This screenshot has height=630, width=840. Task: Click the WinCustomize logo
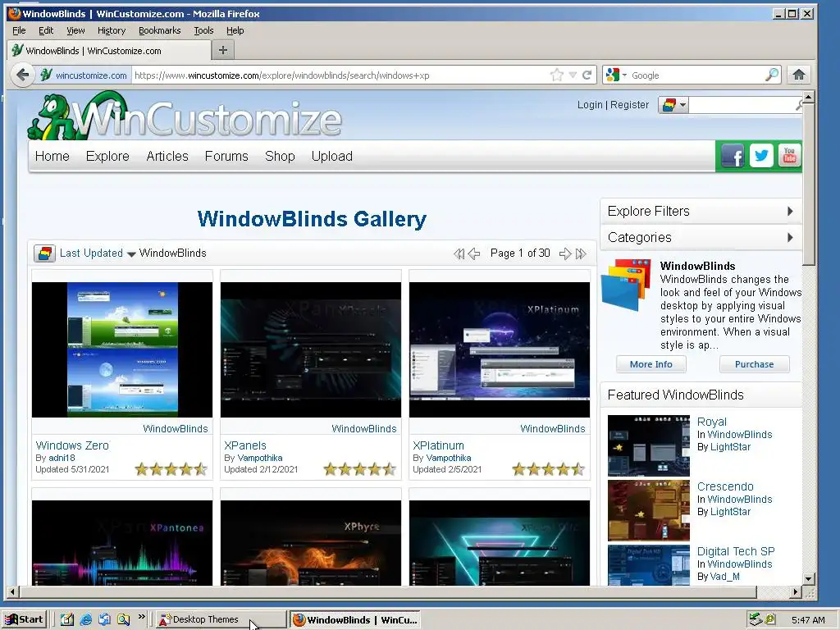[x=185, y=116]
